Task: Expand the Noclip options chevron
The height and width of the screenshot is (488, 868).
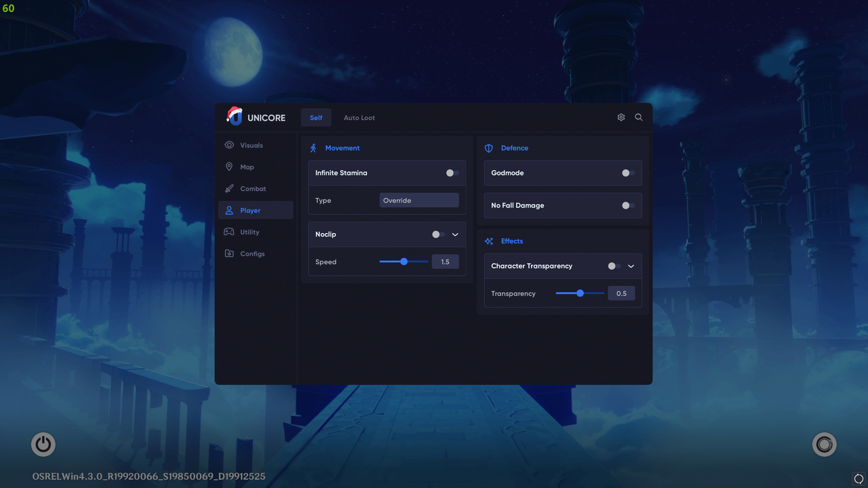Action: 456,234
